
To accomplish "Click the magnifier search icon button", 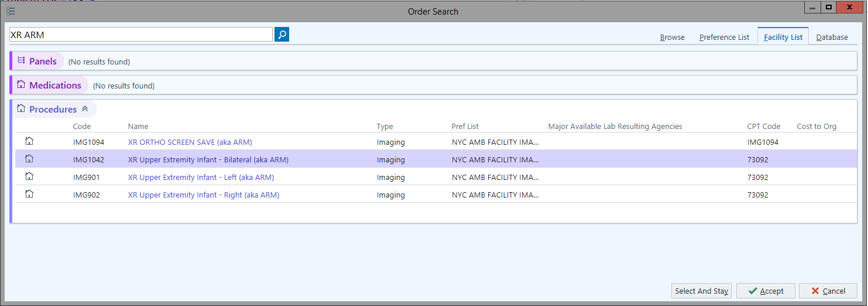I will tap(282, 35).
